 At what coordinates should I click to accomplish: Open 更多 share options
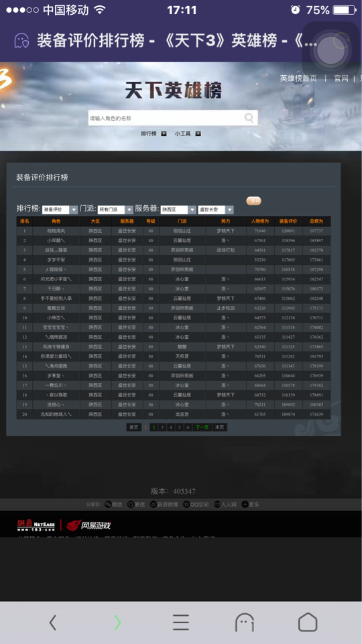251,504
